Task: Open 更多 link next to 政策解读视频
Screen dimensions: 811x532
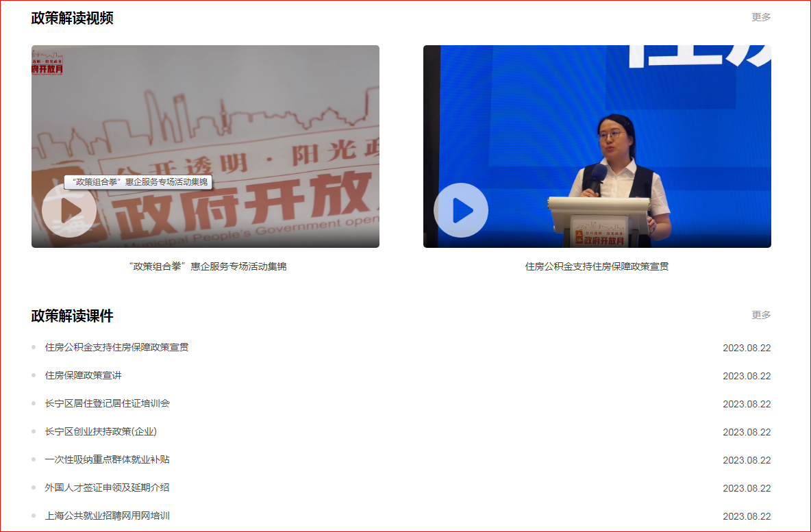Action: point(761,18)
